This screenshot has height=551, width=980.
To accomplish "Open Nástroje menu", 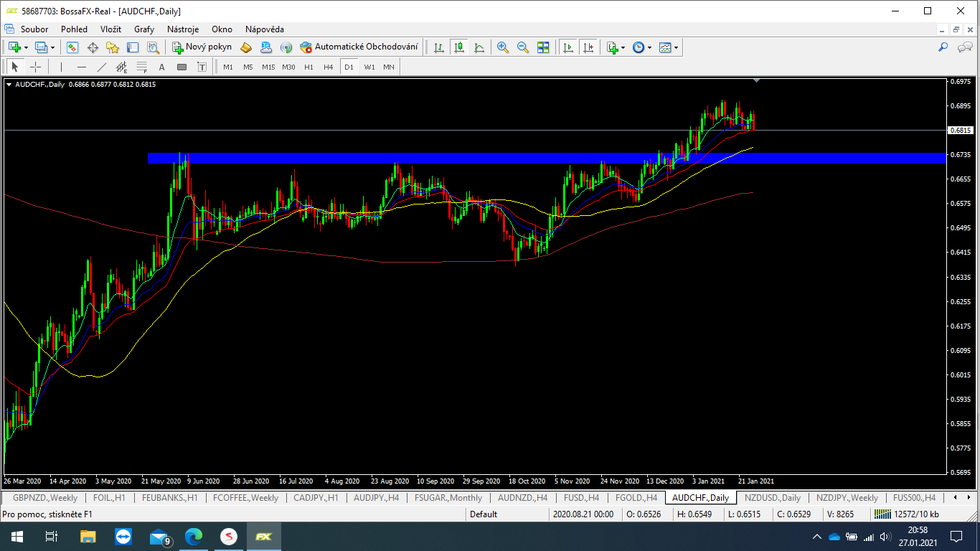I will point(183,29).
